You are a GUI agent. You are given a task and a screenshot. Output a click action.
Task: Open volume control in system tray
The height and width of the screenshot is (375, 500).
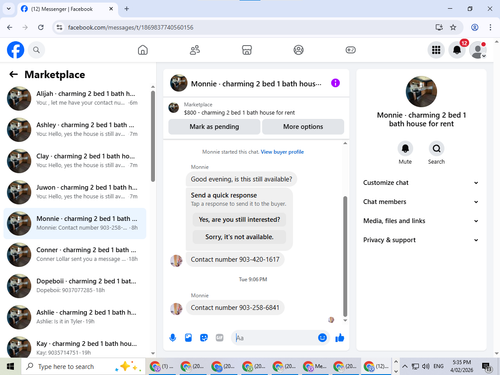point(426,366)
